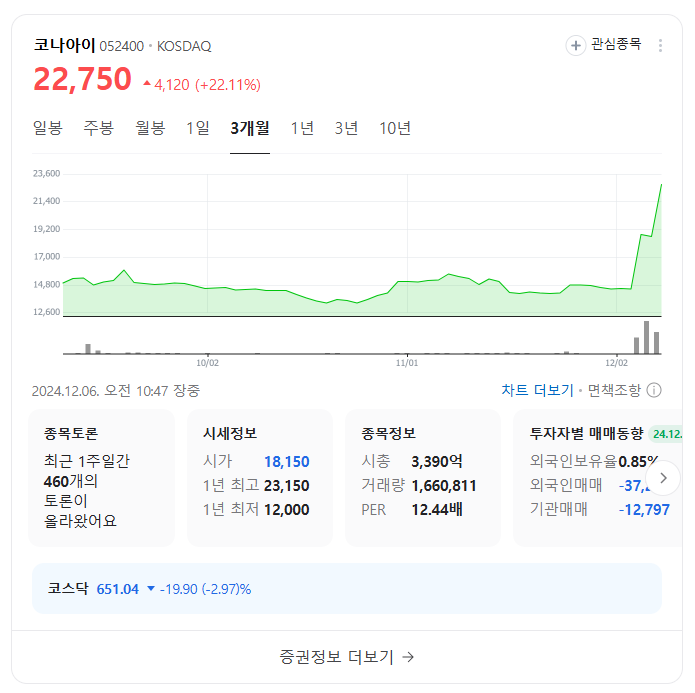This screenshot has width=695, height=693.
Task: Select the 1일 chart period
Action: (198, 128)
